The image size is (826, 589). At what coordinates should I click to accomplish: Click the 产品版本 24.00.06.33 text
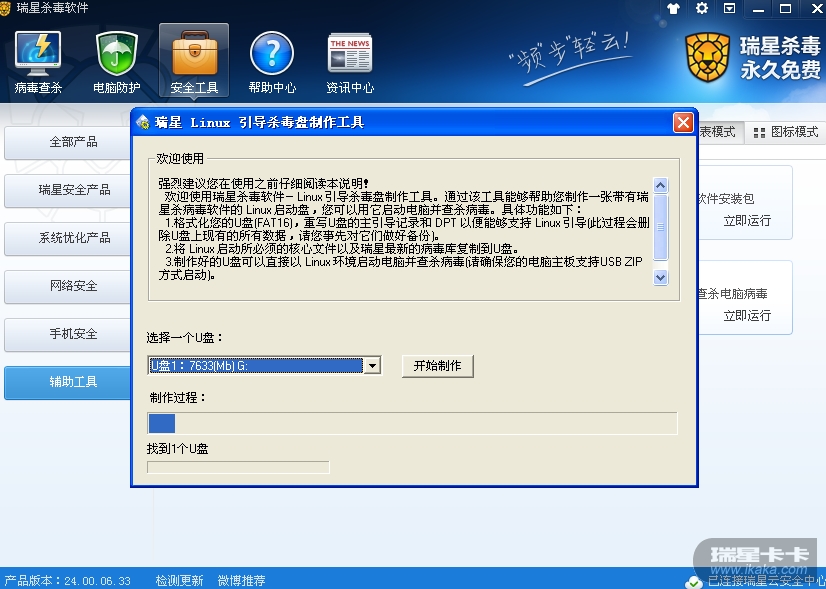point(67,581)
